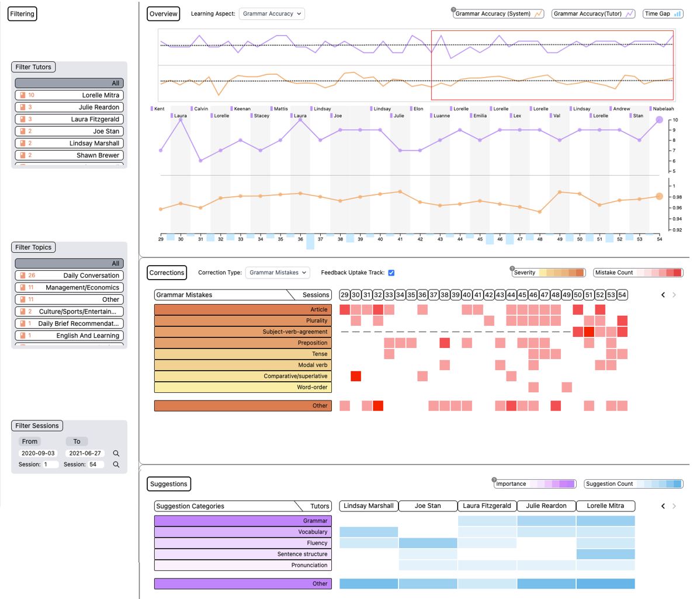Image resolution: width=700 pixels, height=599 pixels.
Task: Open help icon on Grammar Accuracy (System) legend
Action: pos(453,9)
